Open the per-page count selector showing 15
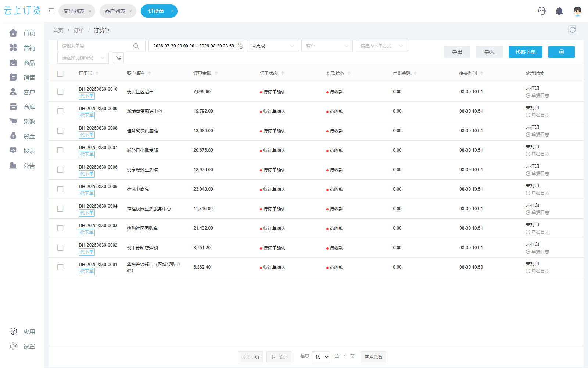This screenshot has height=368, width=588. tap(321, 357)
